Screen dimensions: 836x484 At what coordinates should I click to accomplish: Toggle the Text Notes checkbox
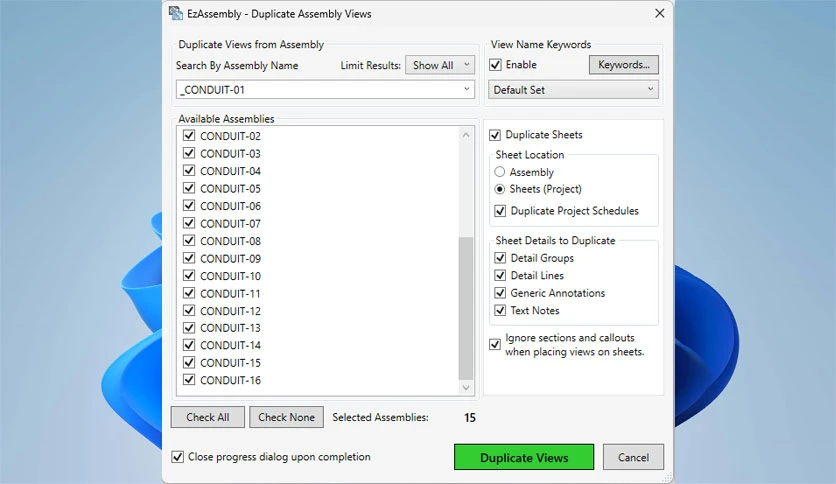(500, 310)
